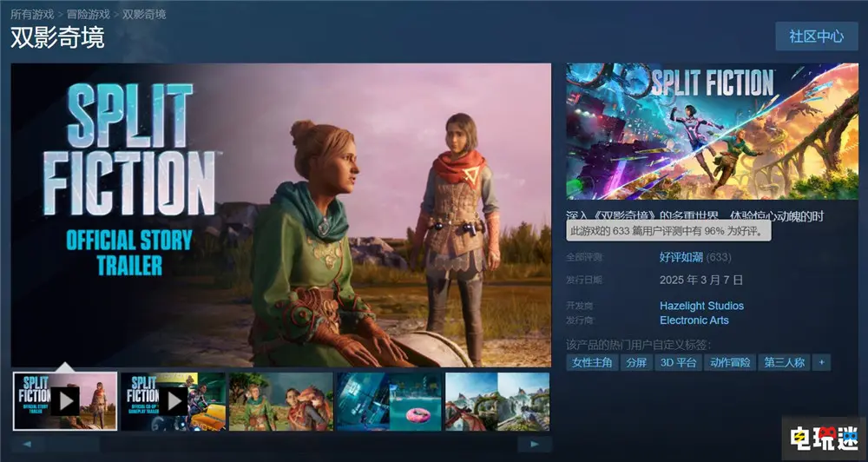Visit developer Hazelight Studios page
This screenshot has width=868, height=462.
(701, 306)
